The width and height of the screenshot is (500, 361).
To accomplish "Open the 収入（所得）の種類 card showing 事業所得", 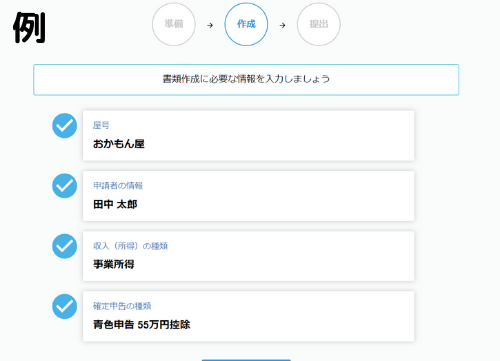I will pyautogui.click(x=248, y=256).
